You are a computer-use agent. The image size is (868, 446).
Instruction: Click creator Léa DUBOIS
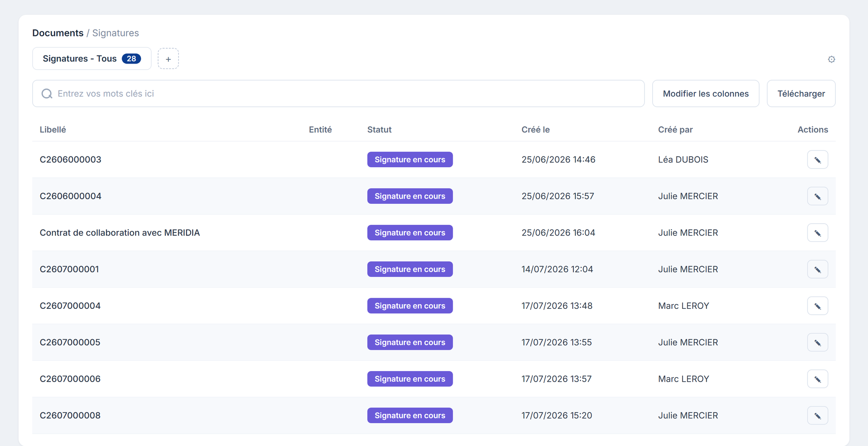(683, 160)
